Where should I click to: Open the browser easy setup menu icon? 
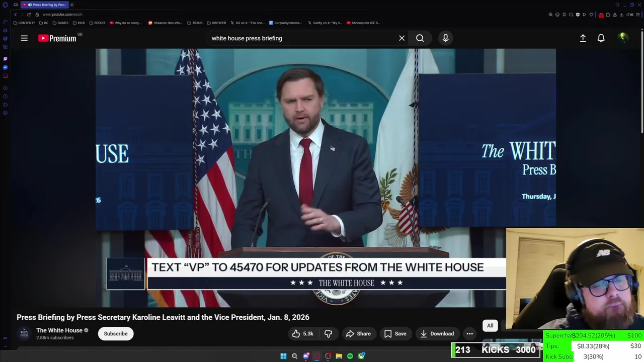coord(638,15)
